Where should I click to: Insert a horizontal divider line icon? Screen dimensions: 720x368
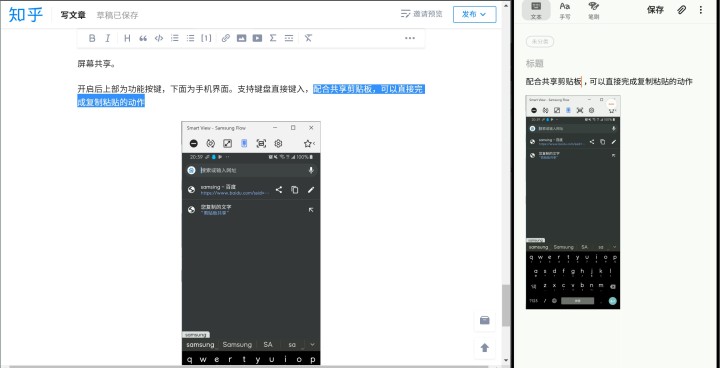click(289, 39)
